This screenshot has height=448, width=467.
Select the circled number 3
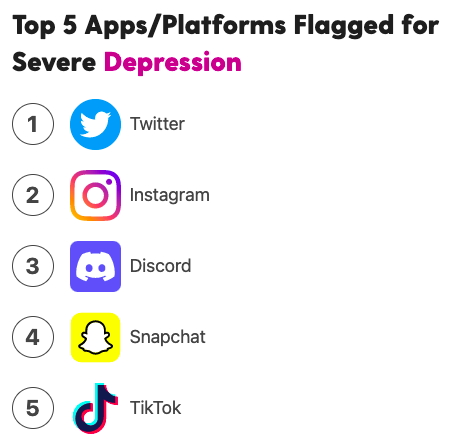pyautogui.click(x=33, y=266)
